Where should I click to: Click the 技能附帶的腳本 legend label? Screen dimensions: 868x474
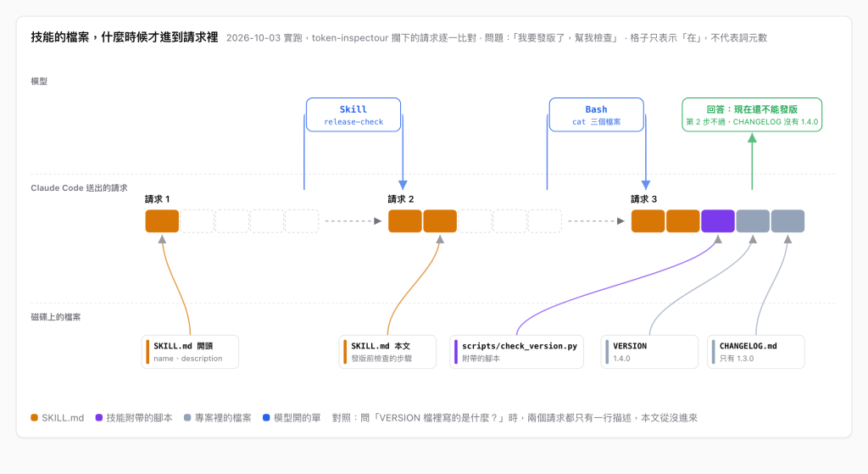[x=140, y=418]
